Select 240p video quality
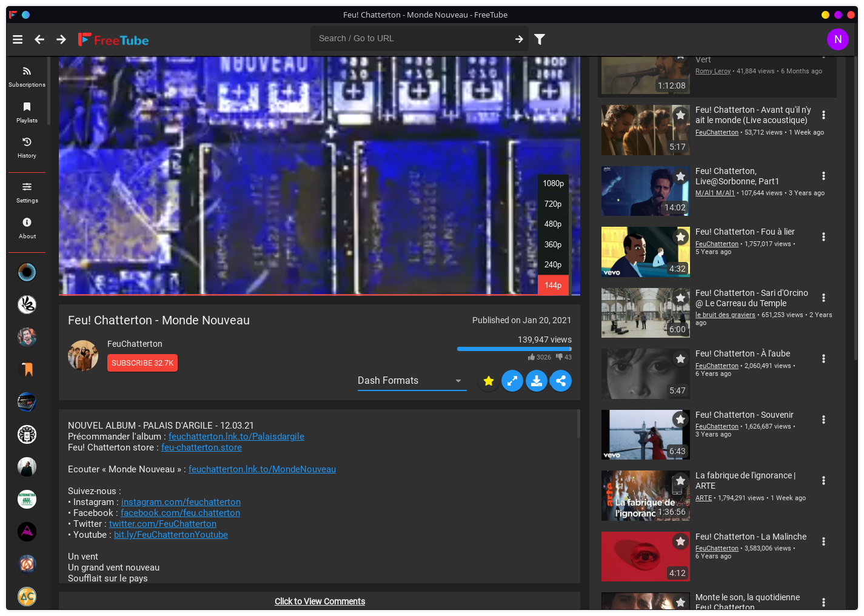864x616 pixels. point(553,265)
